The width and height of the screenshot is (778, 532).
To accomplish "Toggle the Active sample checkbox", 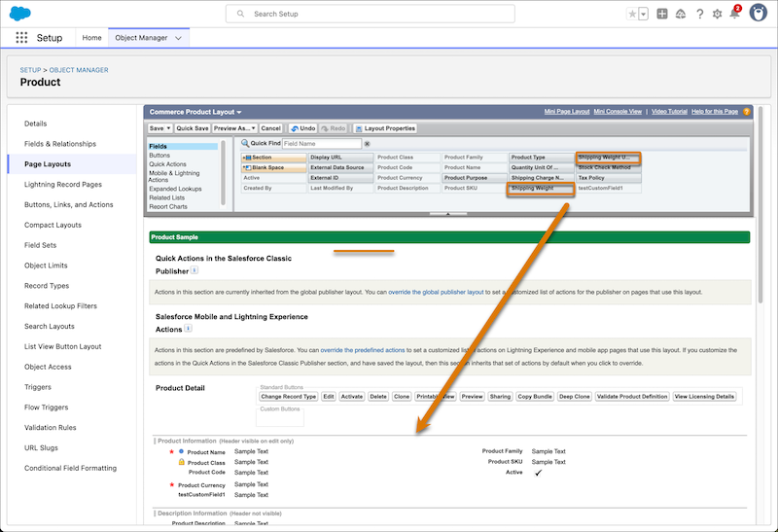I will click(539, 473).
